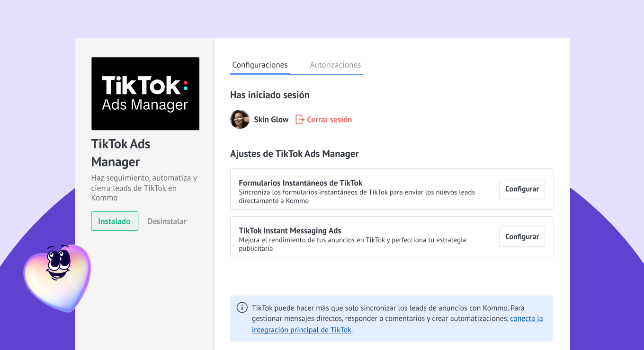Click the Skin Glow profile avatar
The height and width of the screenshot is (350, 644).
click(x=240, y=120)
